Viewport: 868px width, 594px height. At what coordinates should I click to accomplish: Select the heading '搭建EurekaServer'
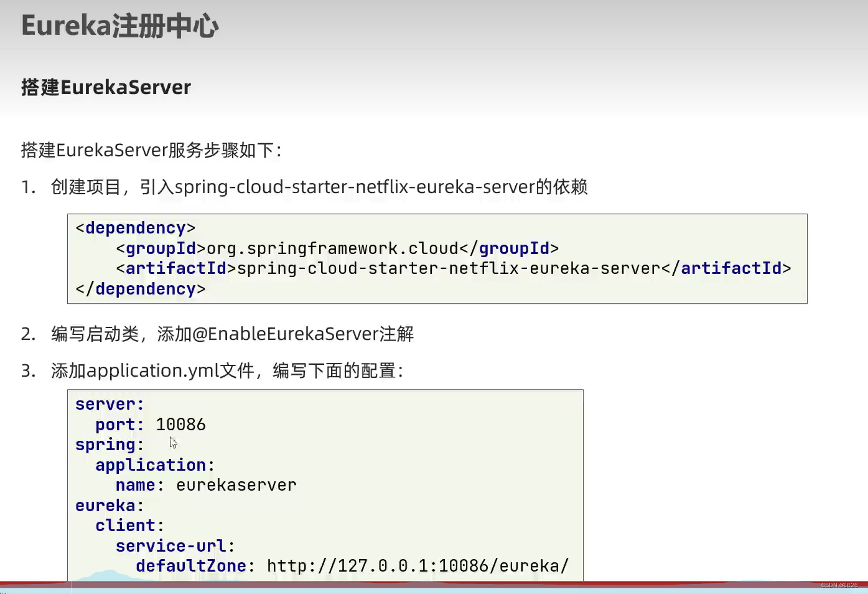click(106, 87)
